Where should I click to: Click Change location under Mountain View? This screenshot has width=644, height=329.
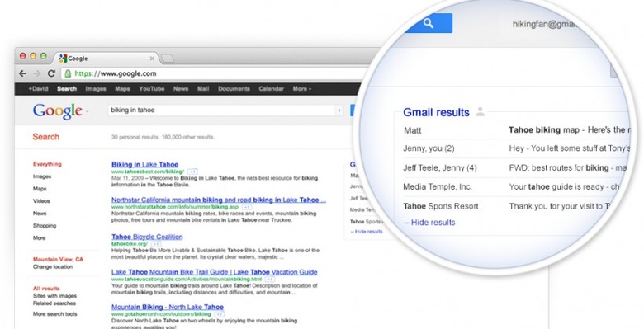53,266
